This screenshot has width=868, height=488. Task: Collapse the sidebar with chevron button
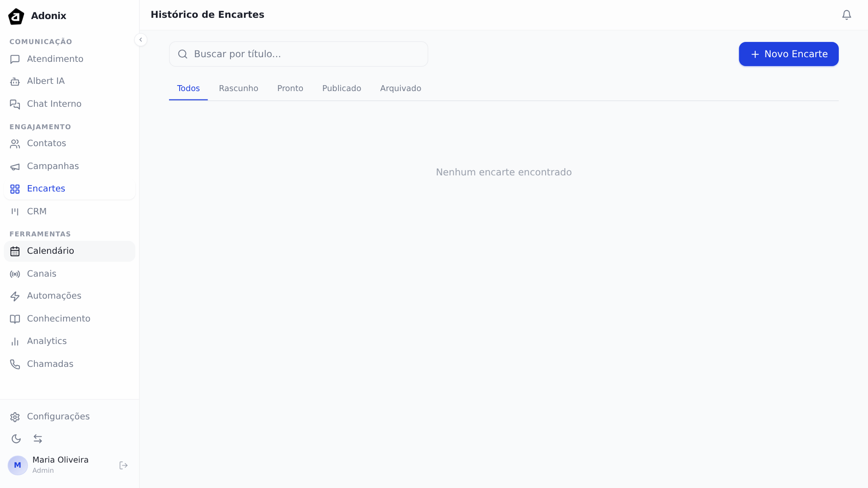141,40
